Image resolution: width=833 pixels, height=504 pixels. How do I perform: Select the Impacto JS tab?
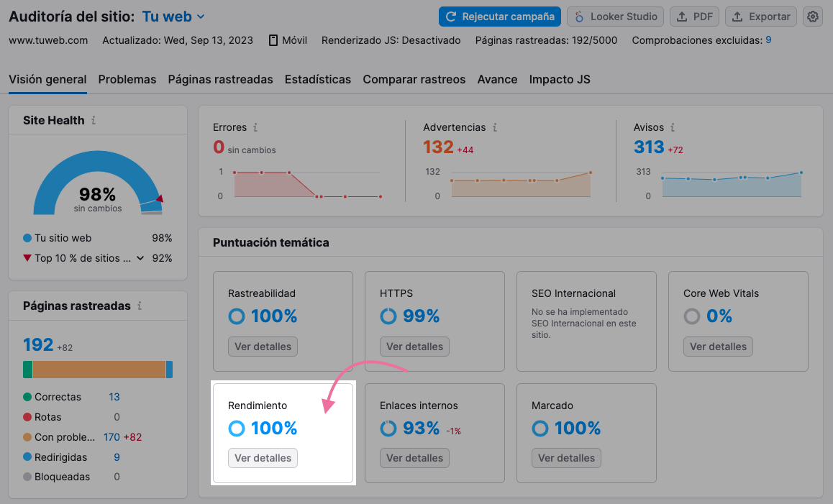(560, 79)
